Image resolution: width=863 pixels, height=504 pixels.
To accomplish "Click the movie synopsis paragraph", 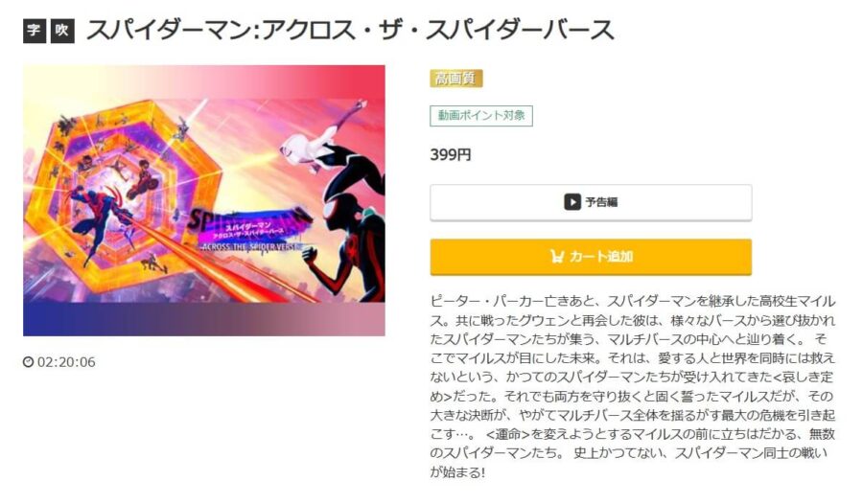I will pyautogui.click(x=633, y=387).
